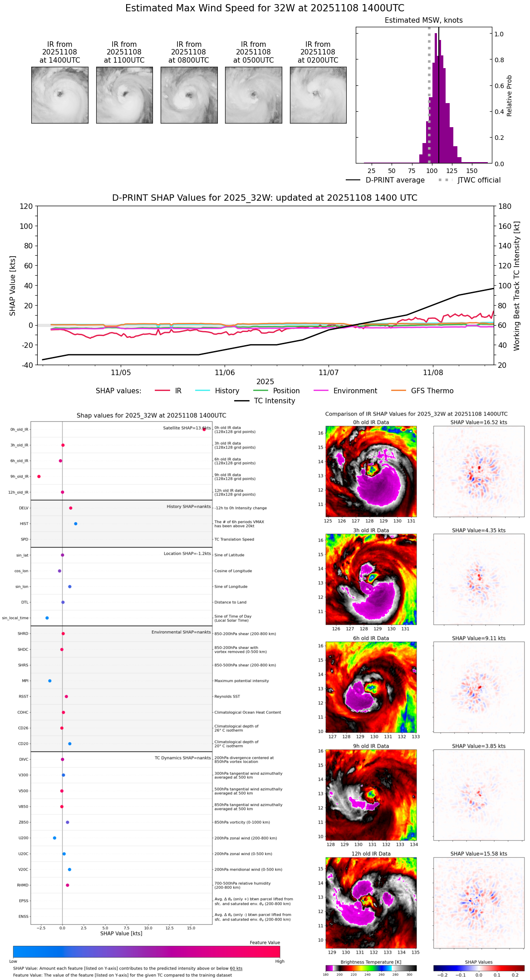Select the IR thumbnail from 0500UTC
530x980 pixels.
[254, 95]
